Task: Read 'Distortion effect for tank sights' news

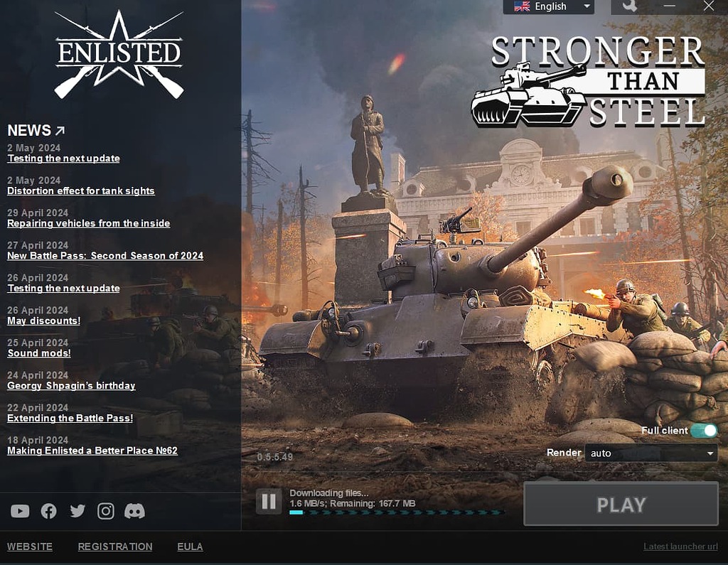Action: [81, 190]
